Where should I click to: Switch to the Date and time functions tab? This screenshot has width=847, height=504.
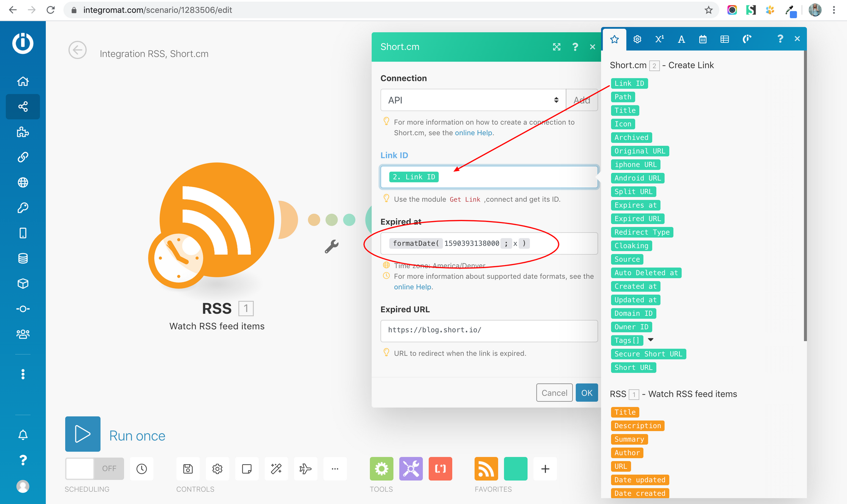pos(703,39)
